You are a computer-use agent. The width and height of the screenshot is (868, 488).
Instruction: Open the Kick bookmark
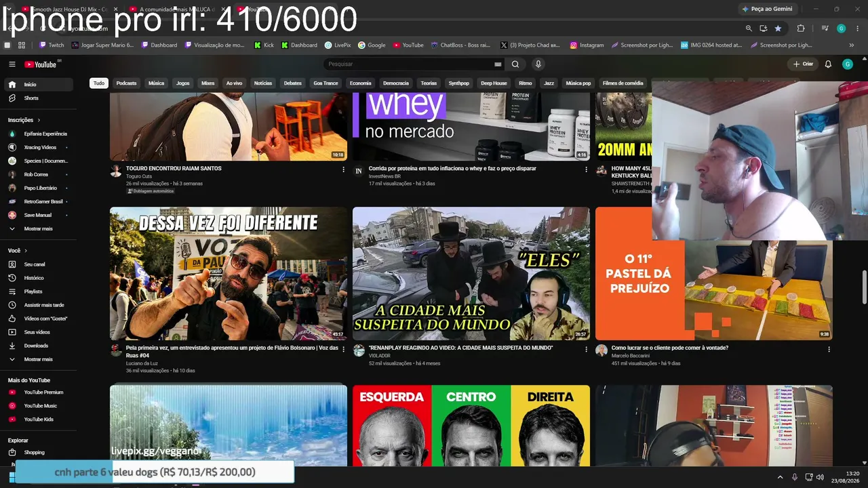coord(264,45)
